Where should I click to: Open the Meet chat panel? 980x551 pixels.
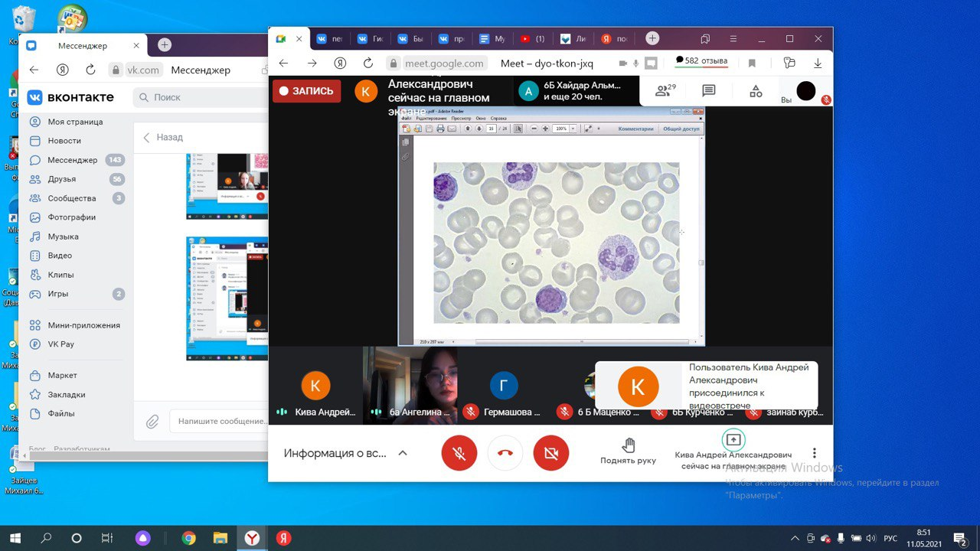(x=709, y=91)
